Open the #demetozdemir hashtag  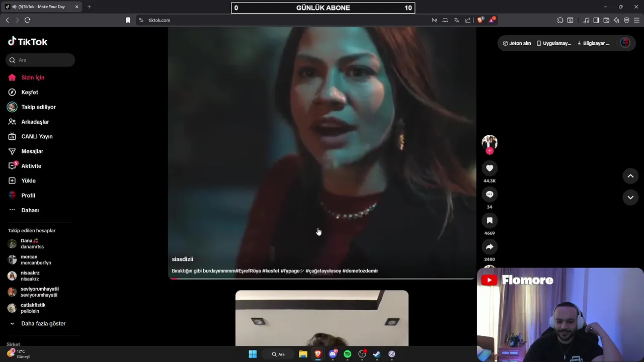click(x=360, y=270)
